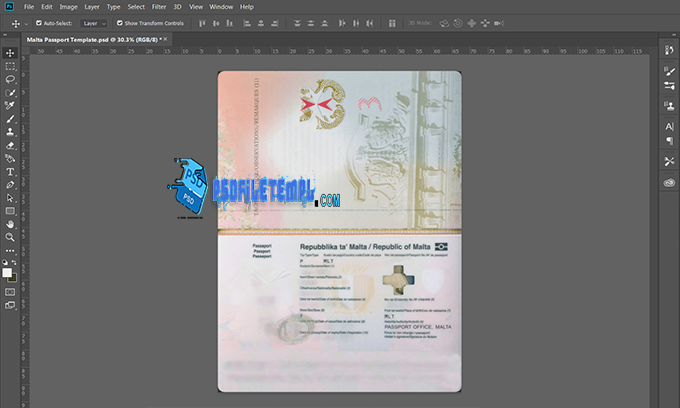Image resolution: width=680 pixels, height=408 pixels.
Task: Select the Horizontal Type tool
Action: click(x=10, y=172)
